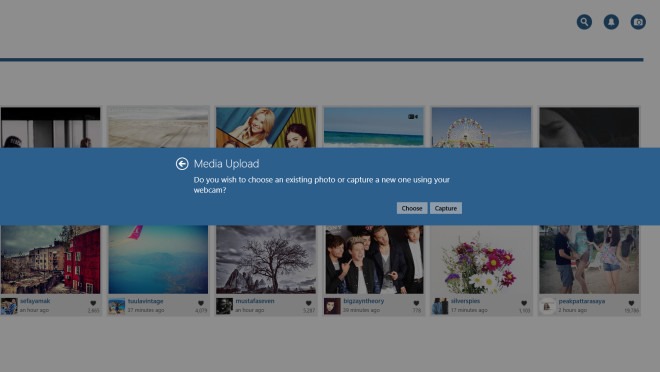
Task: Like the post by tuulavintage
Action: pyautogui.click(x=201, y=303)
